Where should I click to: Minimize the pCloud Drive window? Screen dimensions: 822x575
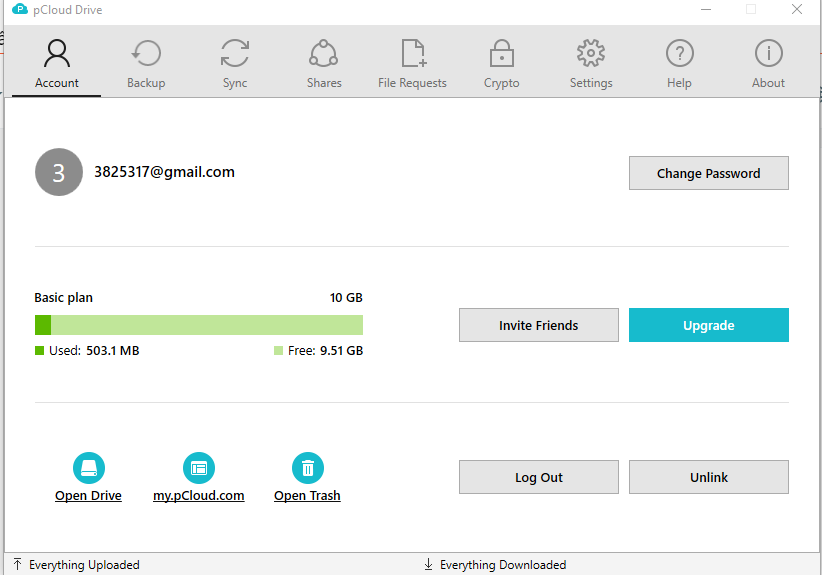coord(706,9)
